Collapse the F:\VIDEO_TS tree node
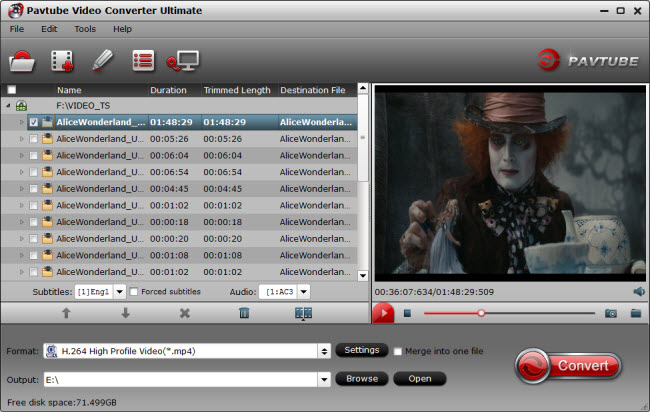The height and width of the screenshot is (412, 650). click(x=8, y=106)
